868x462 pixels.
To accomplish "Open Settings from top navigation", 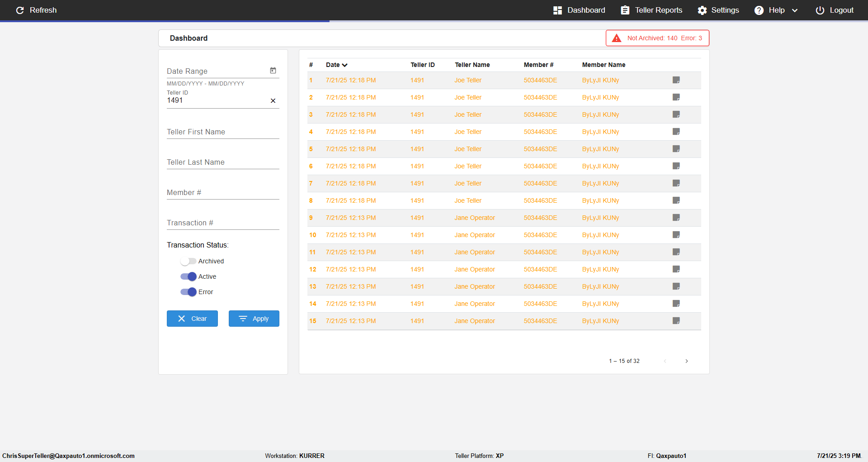I will pos(718,10).
